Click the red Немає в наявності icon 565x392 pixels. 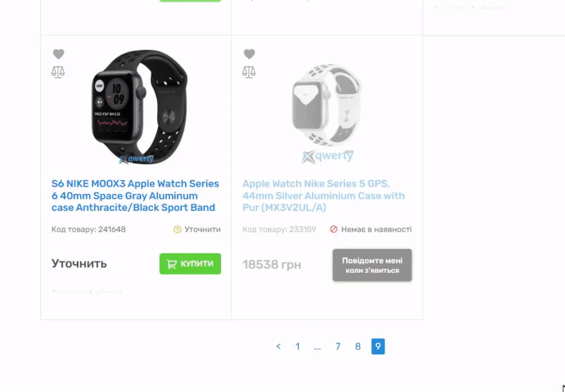click(x=334, y=229)
